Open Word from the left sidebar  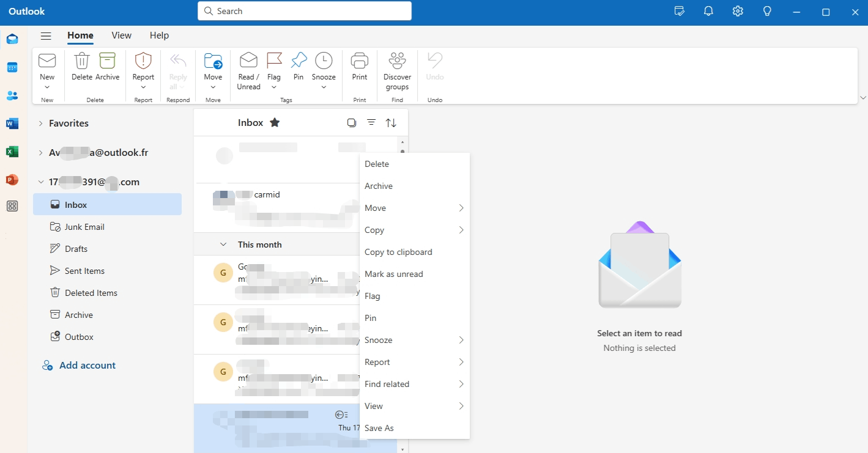point(12,123)
